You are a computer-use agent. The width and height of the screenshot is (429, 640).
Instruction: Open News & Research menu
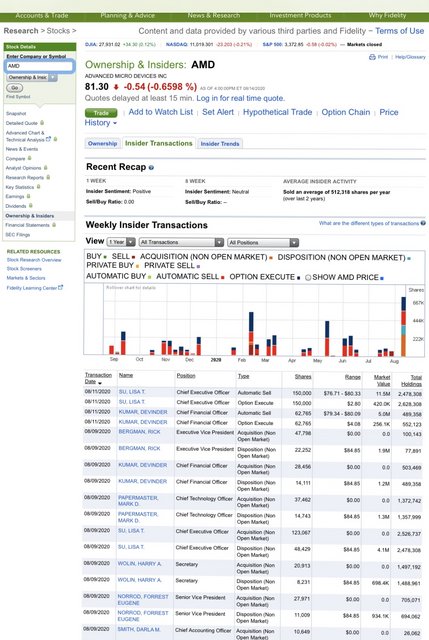click(214, 16)
